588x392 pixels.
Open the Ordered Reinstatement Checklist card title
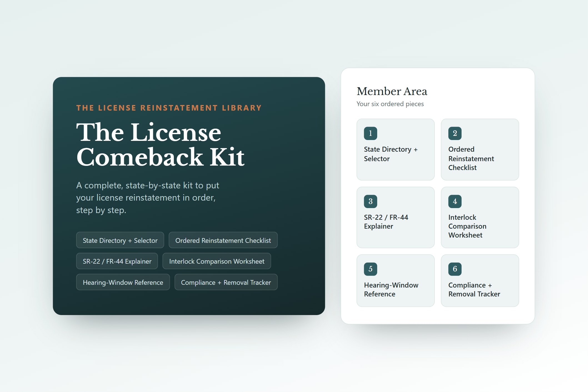point(471,158)
